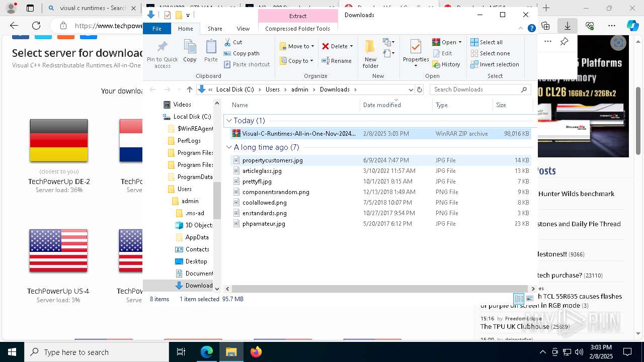
Task: Select articleglass.jpg file
Action: 380,171
